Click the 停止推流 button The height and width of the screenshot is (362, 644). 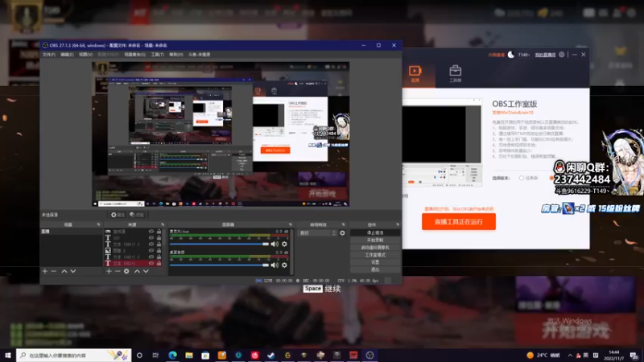coord(375,232)
